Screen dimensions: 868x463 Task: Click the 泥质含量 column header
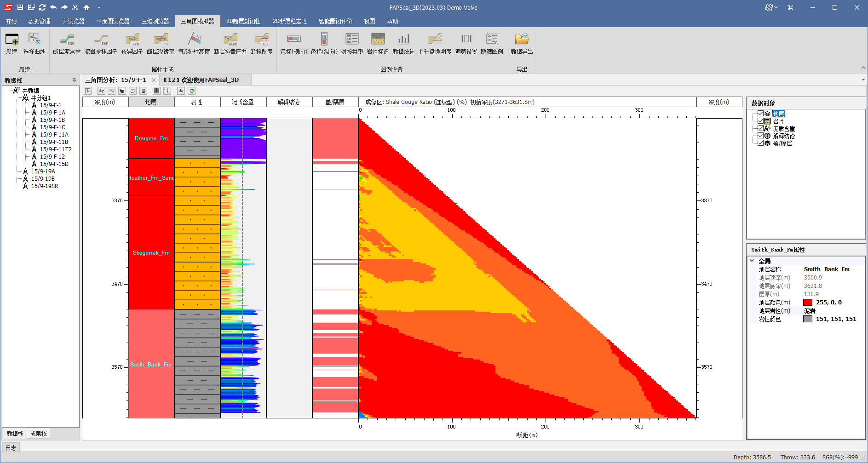click(243, 102)
